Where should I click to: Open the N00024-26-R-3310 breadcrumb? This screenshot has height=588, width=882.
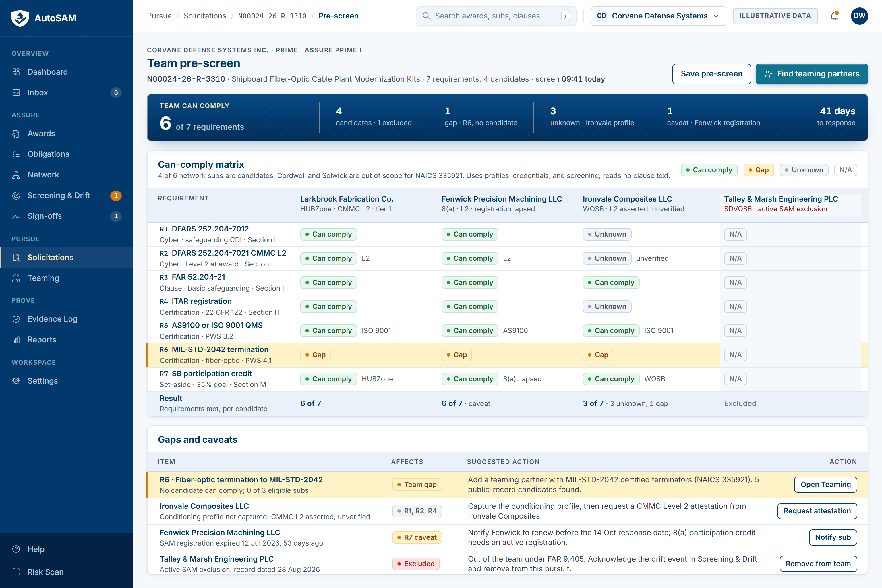pyautogui.click(x=272, y=16)
